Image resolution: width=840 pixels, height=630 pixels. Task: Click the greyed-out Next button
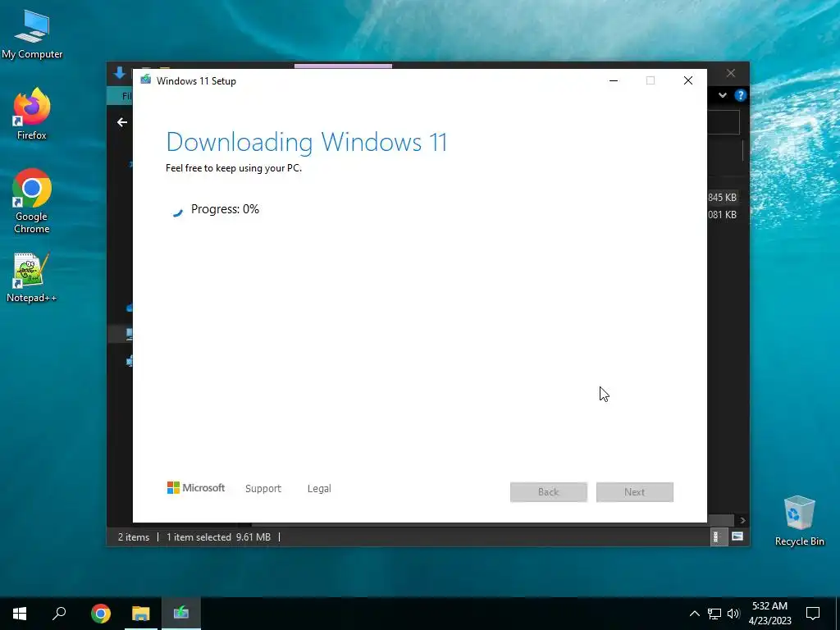[x=635, y=492]
